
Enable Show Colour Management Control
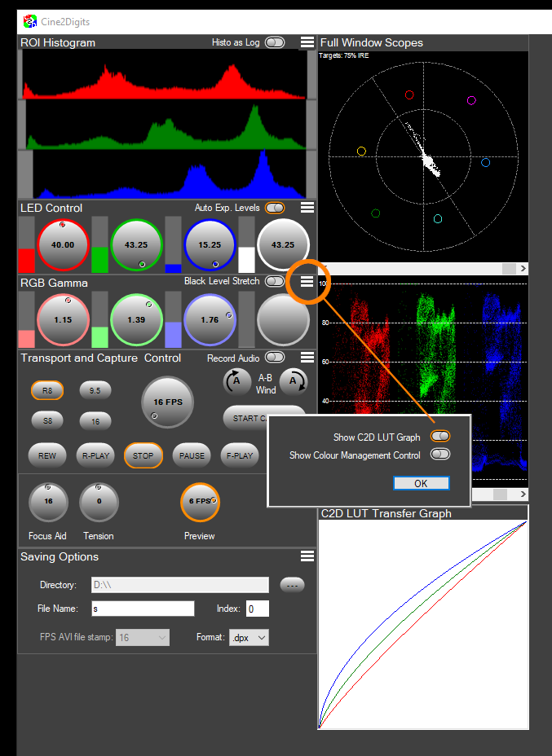pos(440,455)
